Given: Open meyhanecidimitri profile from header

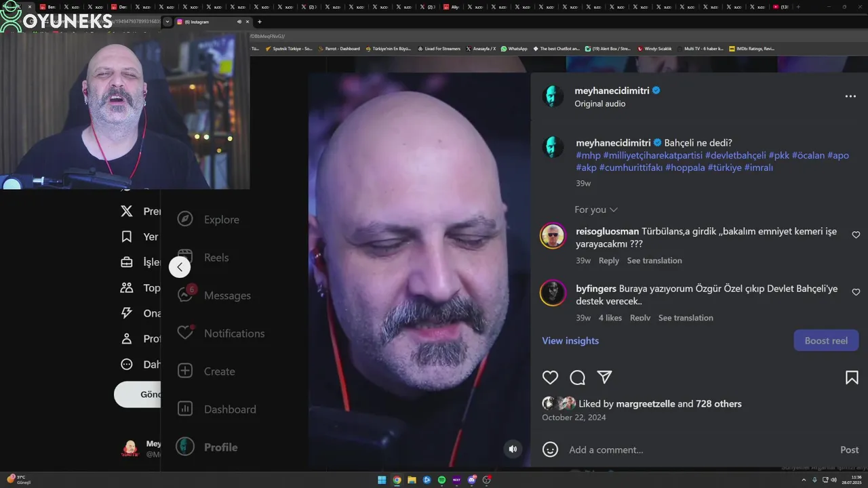Looking at the screenshot, I should coord(612,90).
